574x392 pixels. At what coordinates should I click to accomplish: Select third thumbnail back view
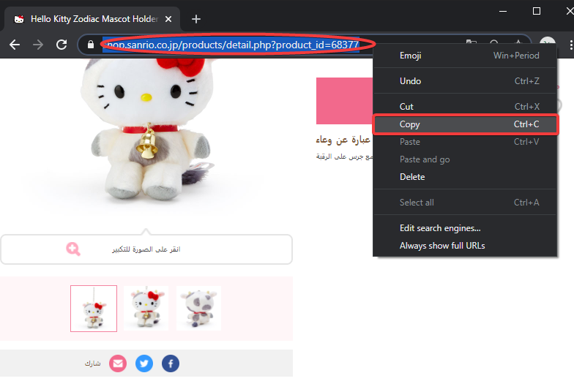tap(199, 309)
